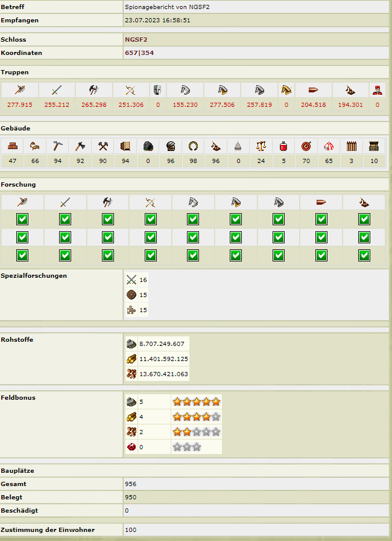The width and height of the screenshot is (392, 541).
Task: Select received timestamp 23.07.2023 16:58:51
Action: click(157, 21)
